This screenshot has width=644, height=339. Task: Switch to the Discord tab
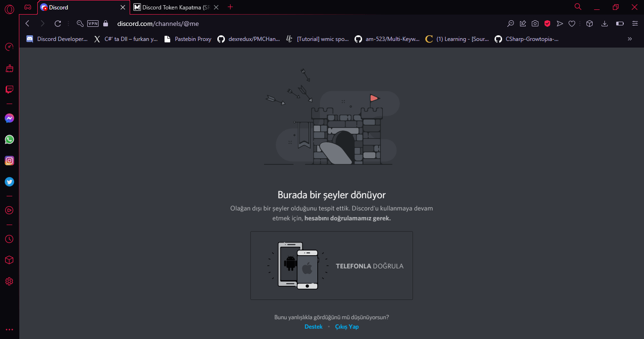[83, 8]
